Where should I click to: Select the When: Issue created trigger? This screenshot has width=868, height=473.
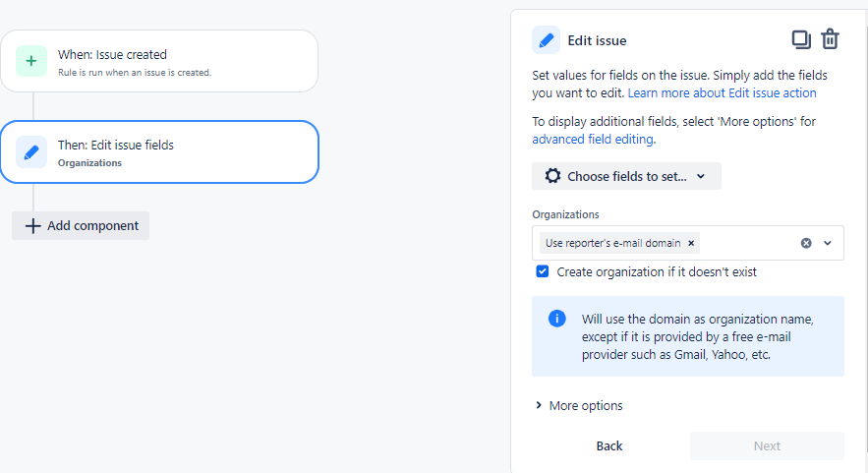click(x=159, y=61)
